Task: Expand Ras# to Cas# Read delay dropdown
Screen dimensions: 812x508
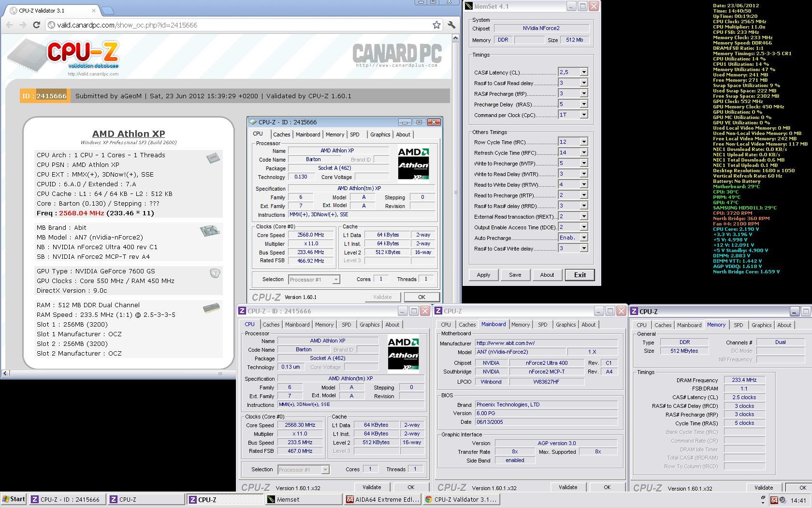Action: pos(583,83)
